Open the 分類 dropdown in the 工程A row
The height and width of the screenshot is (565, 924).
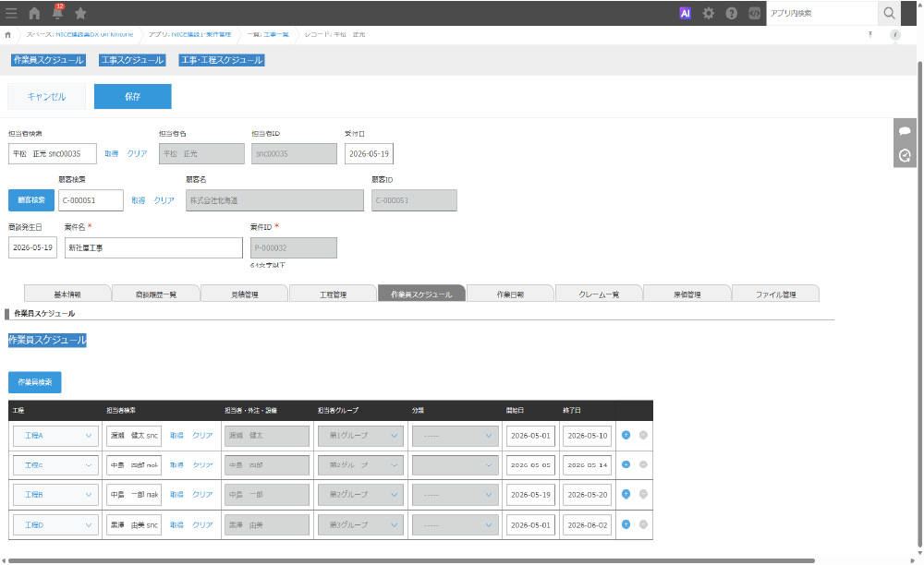455,436
